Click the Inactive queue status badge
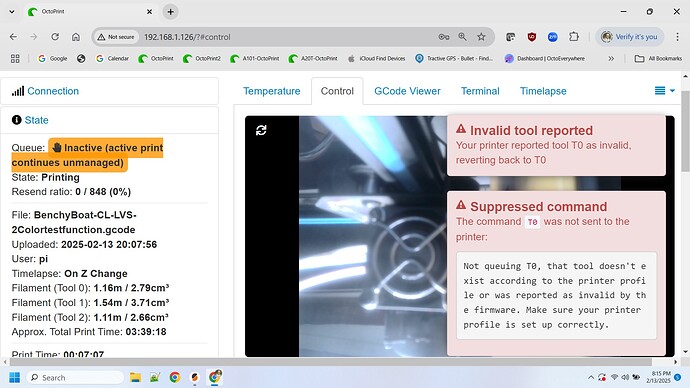Viewport: 690px width, 388px height. point(87,155)
